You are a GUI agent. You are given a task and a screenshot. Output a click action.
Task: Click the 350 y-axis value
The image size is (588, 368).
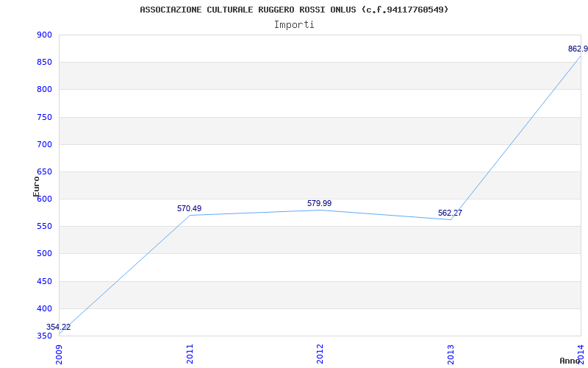tap(44, 336)
